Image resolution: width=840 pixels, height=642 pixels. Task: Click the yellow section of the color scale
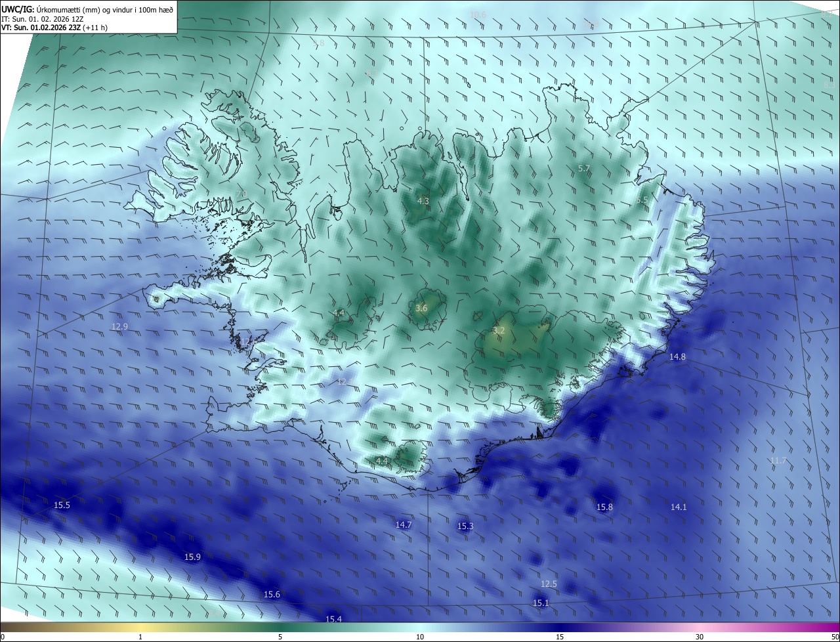(x=140, y=628)
